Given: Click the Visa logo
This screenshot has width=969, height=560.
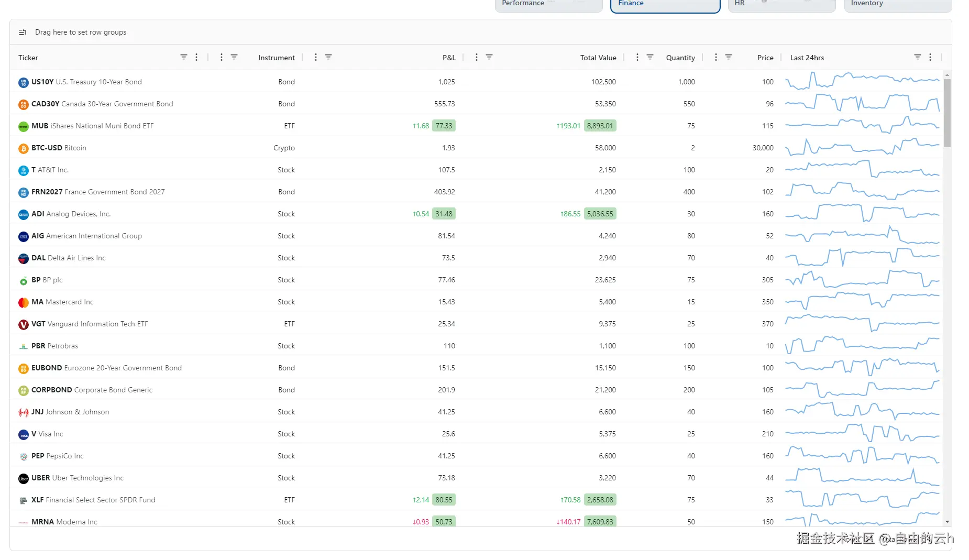Looking at the screenshot, I should tap(24, 434).
